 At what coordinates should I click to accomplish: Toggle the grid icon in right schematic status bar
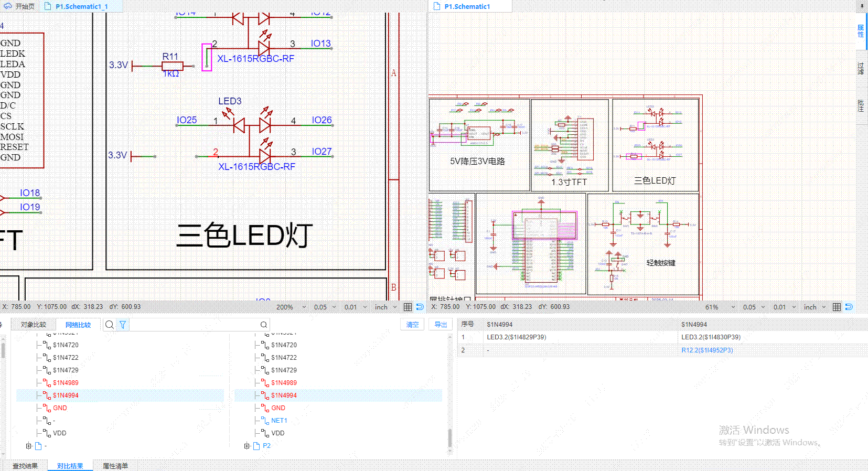tap(837, 307)
